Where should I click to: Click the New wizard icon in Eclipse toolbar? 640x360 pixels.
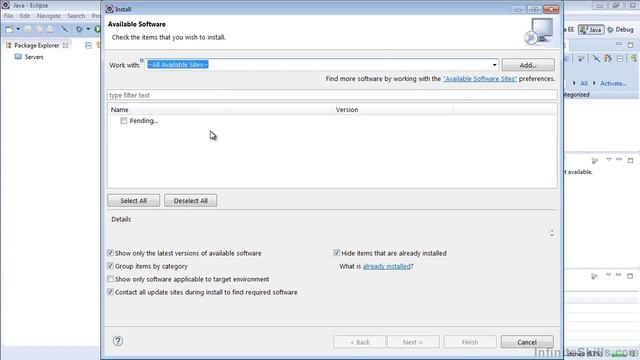pyautogui.click(x=9, y=29)
